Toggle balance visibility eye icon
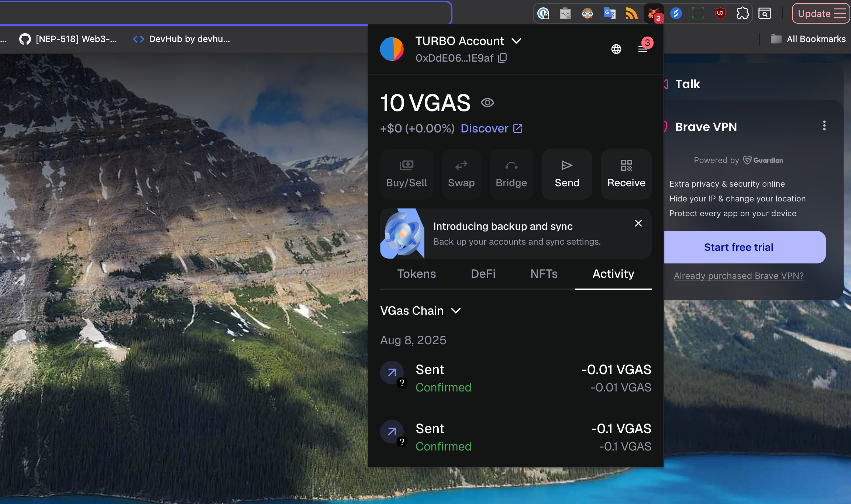The image size is (851, 504). point(487,103)
